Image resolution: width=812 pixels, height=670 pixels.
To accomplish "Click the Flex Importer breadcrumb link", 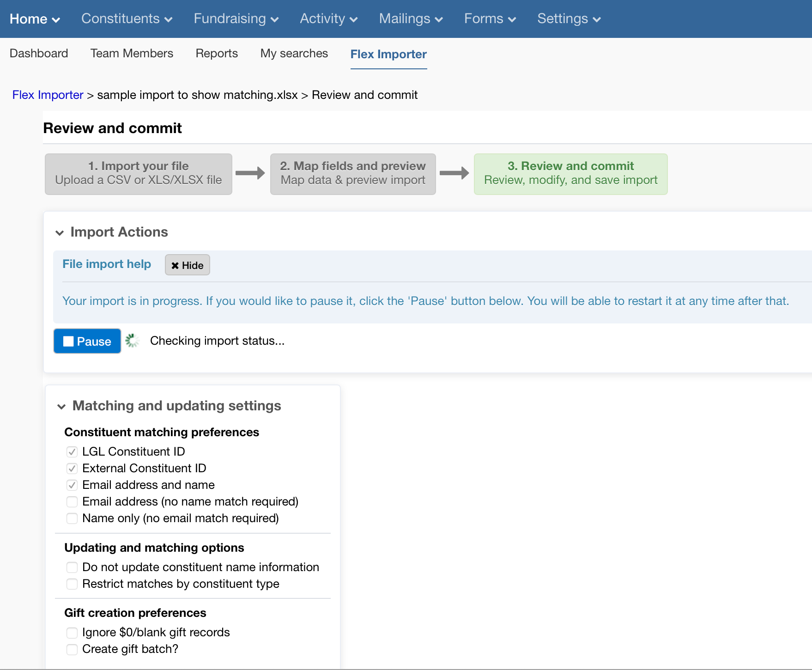I will click(x=48, y=95).
